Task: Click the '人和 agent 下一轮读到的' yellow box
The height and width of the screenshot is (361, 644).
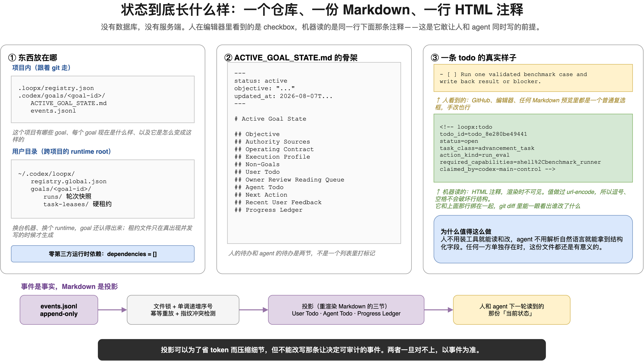Action: pyautogui.click(x=512, y=310)
